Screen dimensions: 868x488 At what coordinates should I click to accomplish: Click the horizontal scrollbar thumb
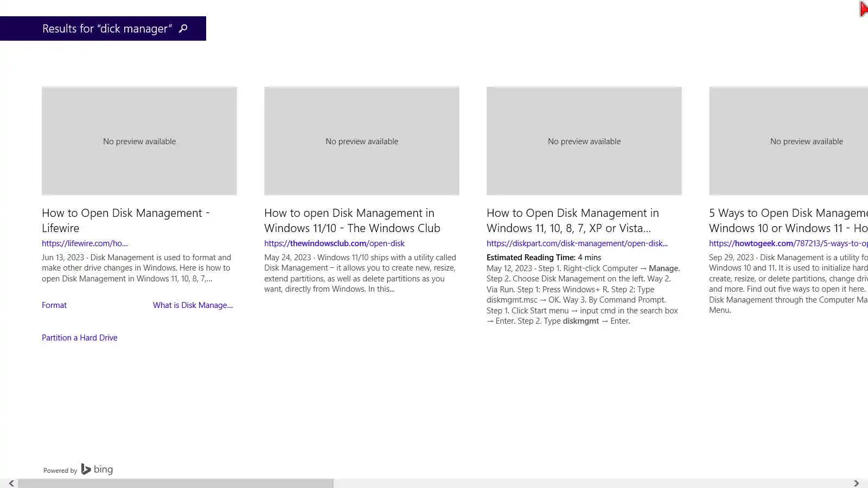pos(176,483)
